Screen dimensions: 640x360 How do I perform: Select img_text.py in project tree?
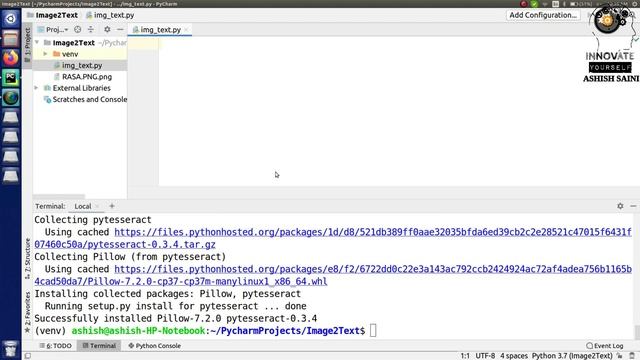click(82, 65)
